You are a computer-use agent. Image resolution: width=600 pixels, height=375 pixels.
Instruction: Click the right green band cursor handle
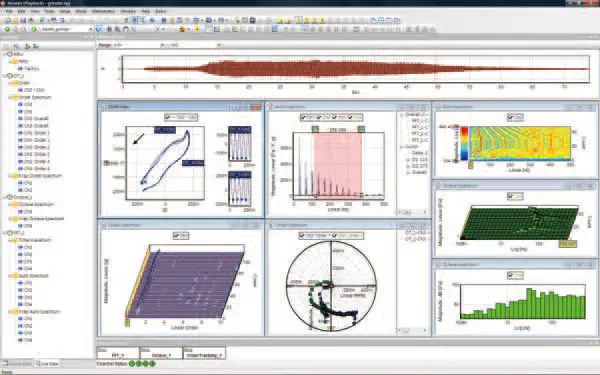(x=361, y=130)
